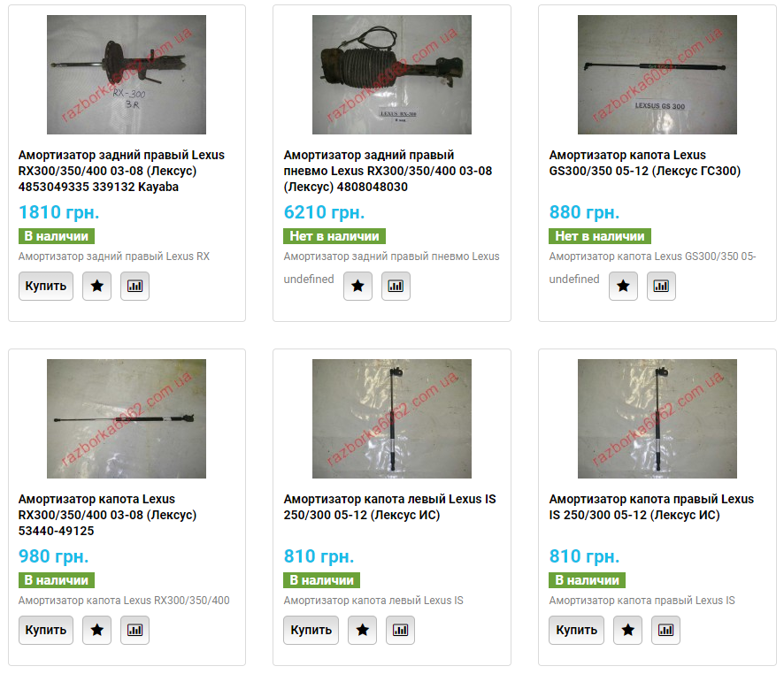
Task: Favorite the RX300 hood strut 53440-49125
Action: pyautogui.click(x=97, y=630)
